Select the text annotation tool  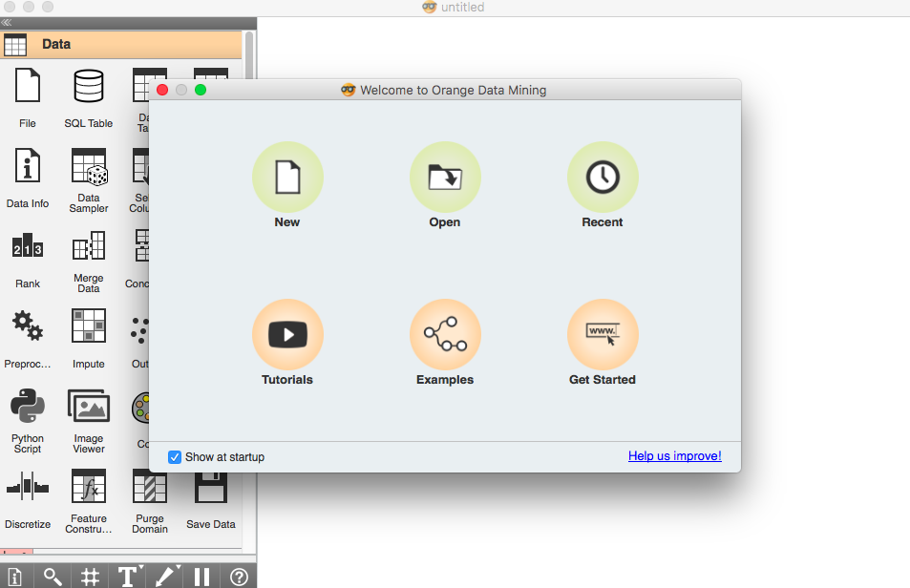[x=128, y=577]
